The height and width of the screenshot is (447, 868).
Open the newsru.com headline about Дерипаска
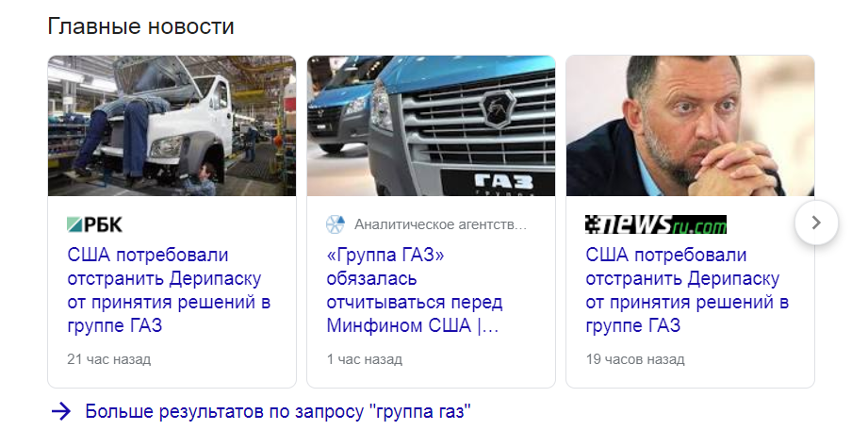pyautogui.click(x=687, y=290)
